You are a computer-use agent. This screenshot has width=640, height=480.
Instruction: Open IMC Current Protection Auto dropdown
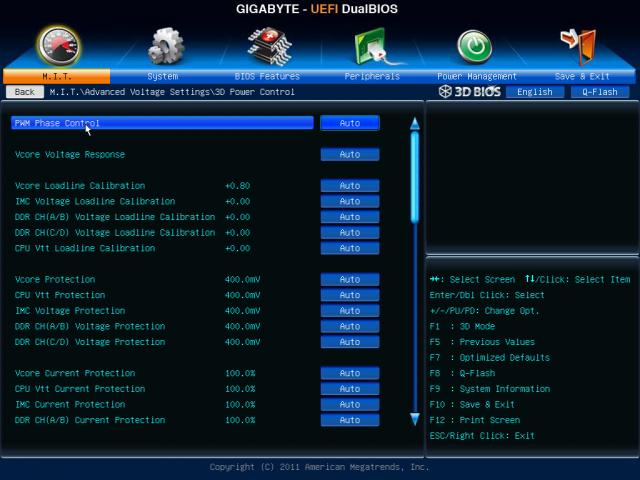[350, 404]
